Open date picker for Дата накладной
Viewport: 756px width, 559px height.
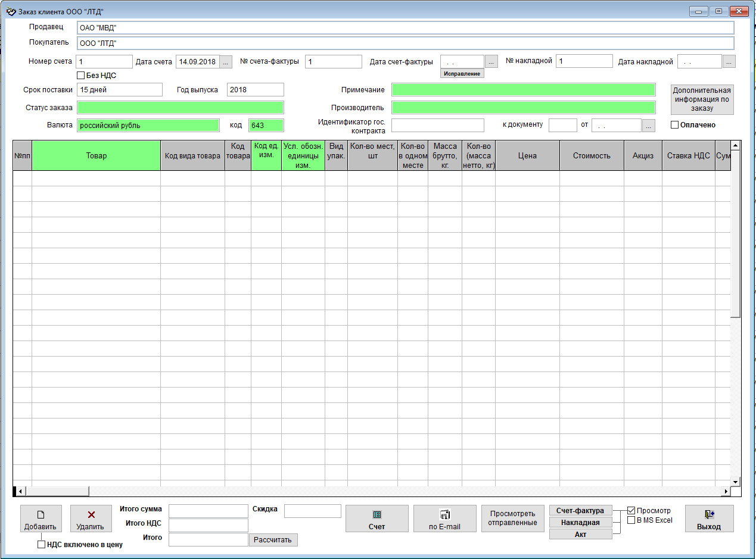click(x=729, y=61)
